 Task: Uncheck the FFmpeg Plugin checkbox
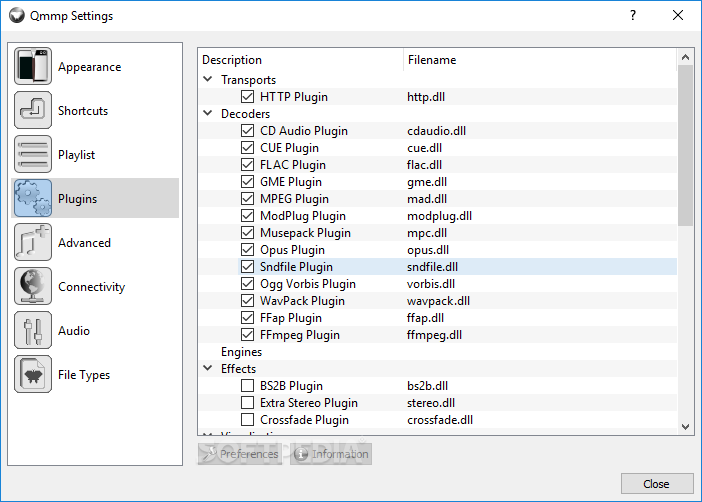(x=247, y=335)
